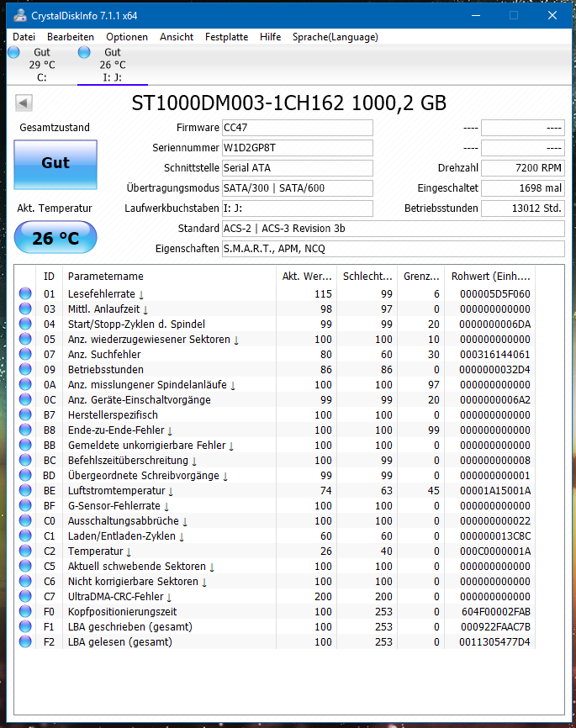Select the text 'UltraDMA-CRC-Fehler'
Image resolution: width=576 pixels, height=728 pixels.
pyautogui.click(x=116, y=597)
